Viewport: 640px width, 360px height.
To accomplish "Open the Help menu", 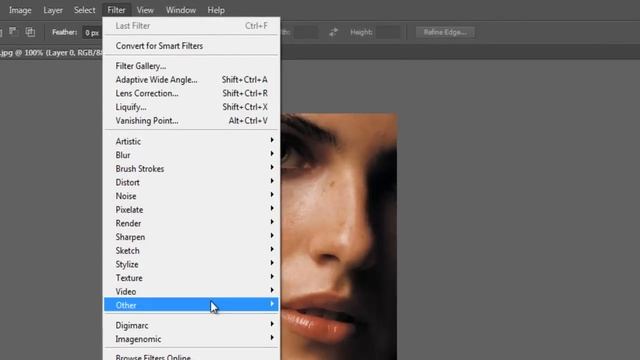I will pyautogui.click(x=216, y=10).
